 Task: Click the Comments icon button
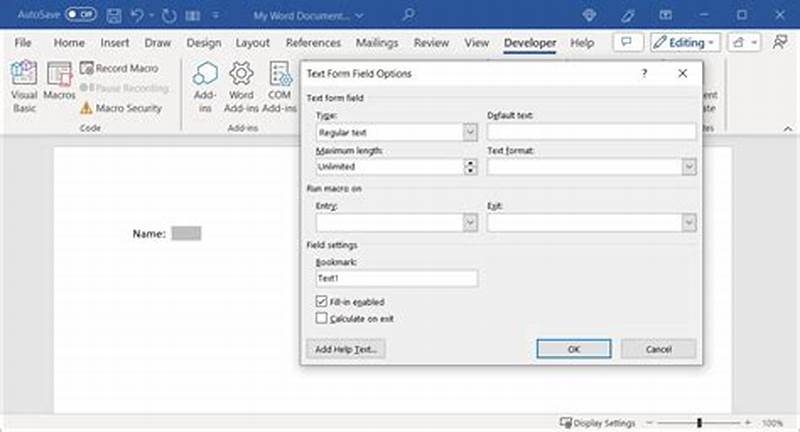[x=627, y=42]
